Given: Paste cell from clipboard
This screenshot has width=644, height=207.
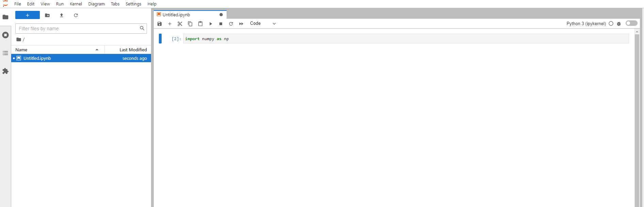Looking at the screenshot, I should 200,24.
